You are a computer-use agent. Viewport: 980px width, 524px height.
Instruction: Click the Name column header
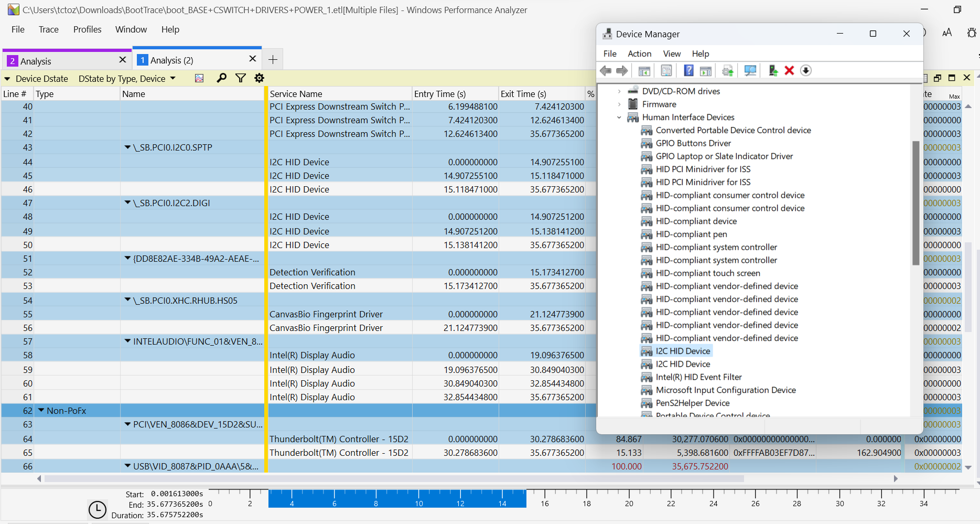click(x=192, y=94)
